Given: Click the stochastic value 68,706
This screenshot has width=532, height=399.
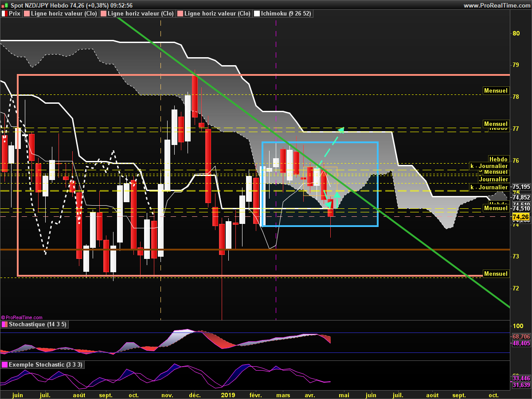Looking at the screenshot, I should [x=521, y=337].
